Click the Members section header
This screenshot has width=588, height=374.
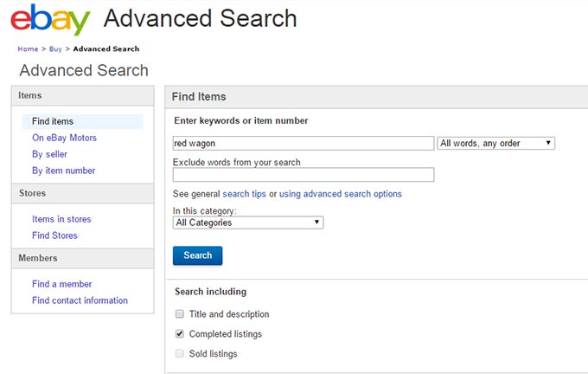pyautogui.click(x=82, y=258)
